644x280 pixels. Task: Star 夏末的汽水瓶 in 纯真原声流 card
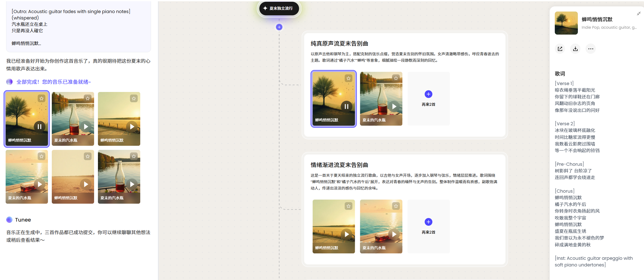[396, 78]
